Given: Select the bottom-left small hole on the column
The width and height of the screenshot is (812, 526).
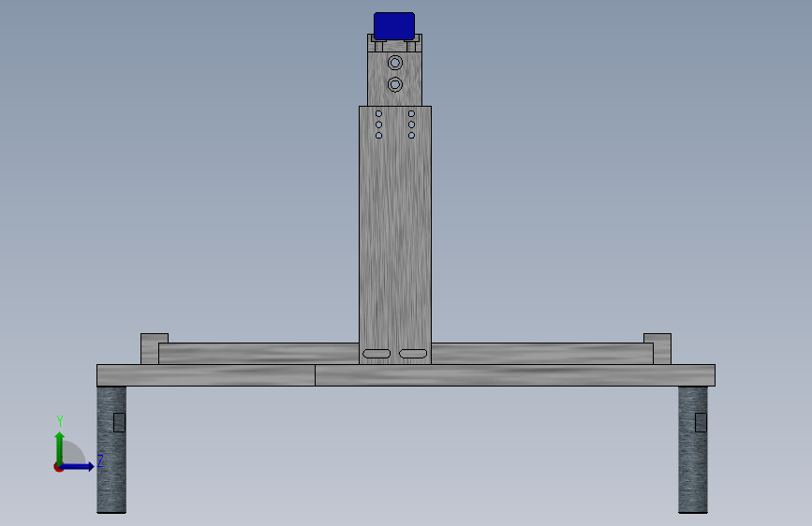Looking at the screenshot, I should click(378, 136).
